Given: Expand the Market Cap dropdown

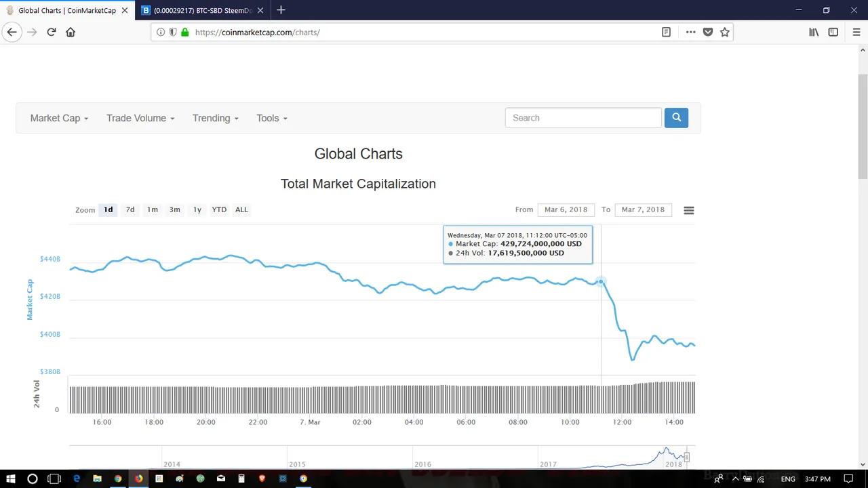Looking at the screenshot, I should point(59,118).
